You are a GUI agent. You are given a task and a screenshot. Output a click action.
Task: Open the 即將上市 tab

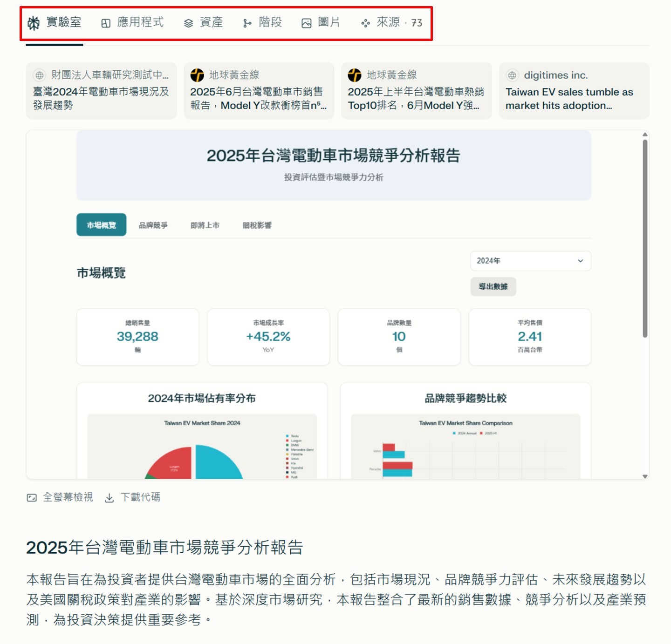(204, 225)
